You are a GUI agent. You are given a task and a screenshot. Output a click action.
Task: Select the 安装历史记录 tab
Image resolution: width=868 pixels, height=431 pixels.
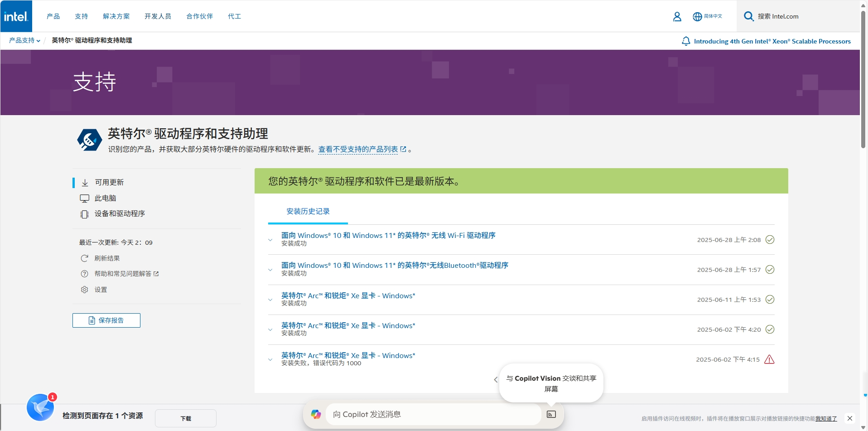(308, 212)
